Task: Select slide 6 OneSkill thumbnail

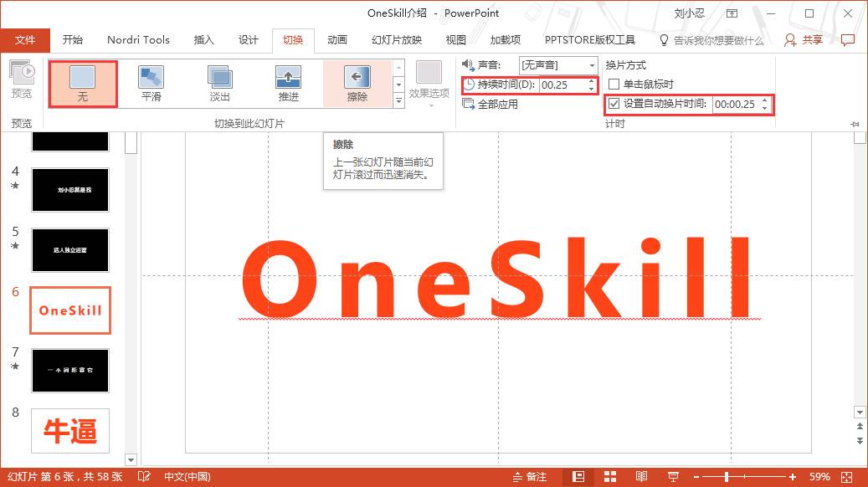Action: click(x=70, y=310)
